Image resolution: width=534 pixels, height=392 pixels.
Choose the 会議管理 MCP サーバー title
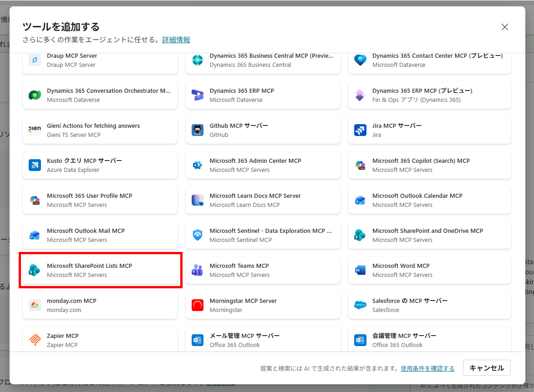[404, 336]
